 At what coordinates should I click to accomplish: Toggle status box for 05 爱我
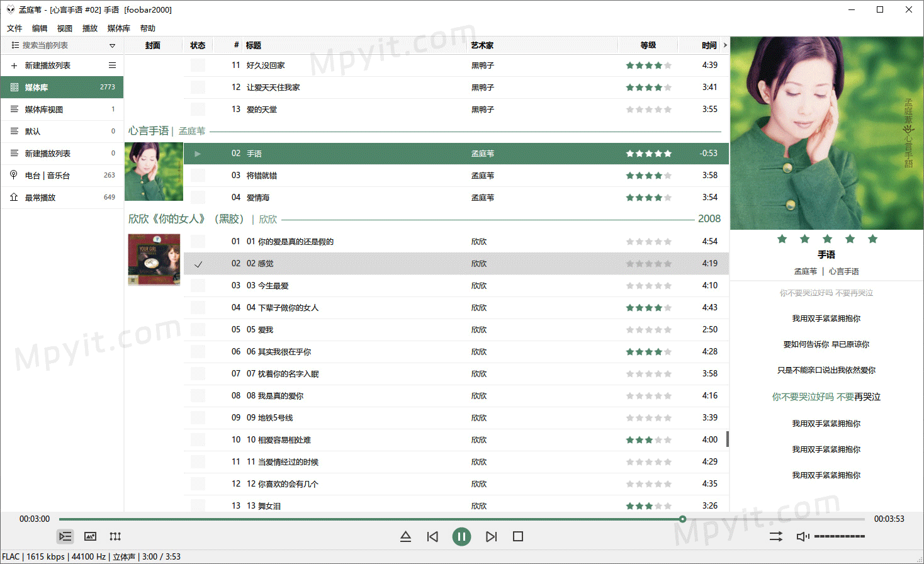pos(198,330)
